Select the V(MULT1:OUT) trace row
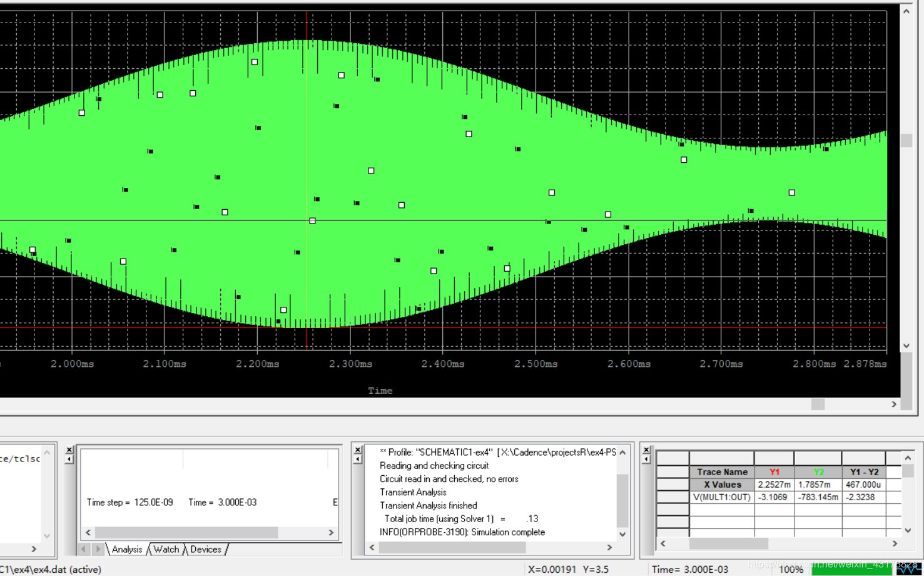This screenshot has height=576, width=924. tap(722, 497)
